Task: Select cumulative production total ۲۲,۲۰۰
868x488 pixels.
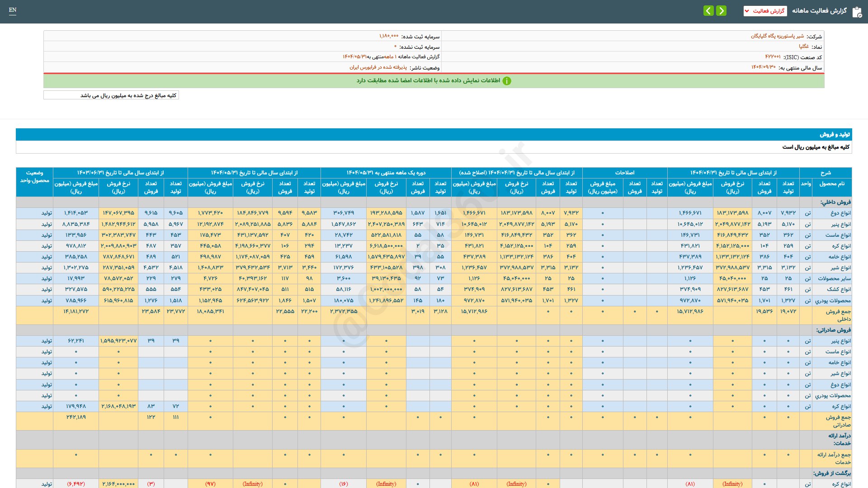Action: click(309, 311)
